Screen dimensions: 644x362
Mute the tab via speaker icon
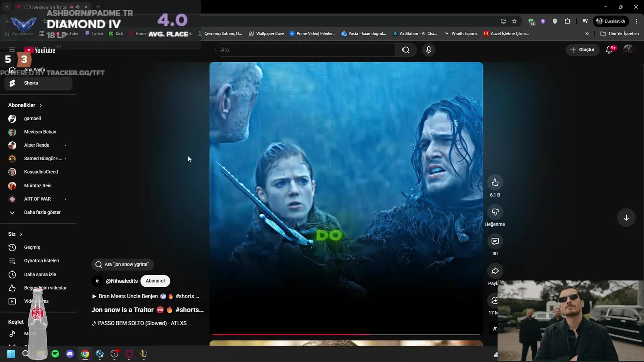click(78, 7)
